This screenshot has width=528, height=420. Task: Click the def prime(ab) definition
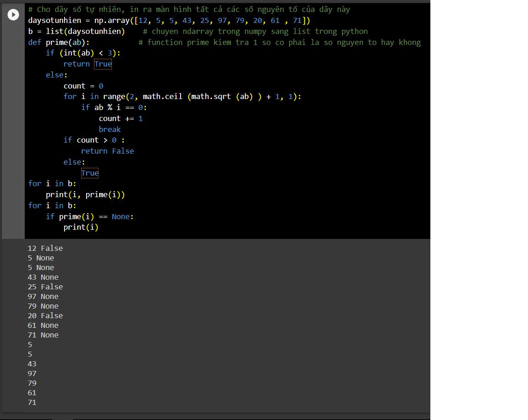tap(59, 43)
